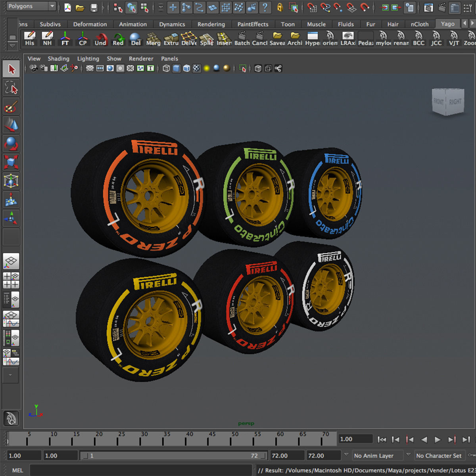Toggle snap to points magnet icon
The height and width of the screenshot is (476, 476).
(x=338, y=7)
